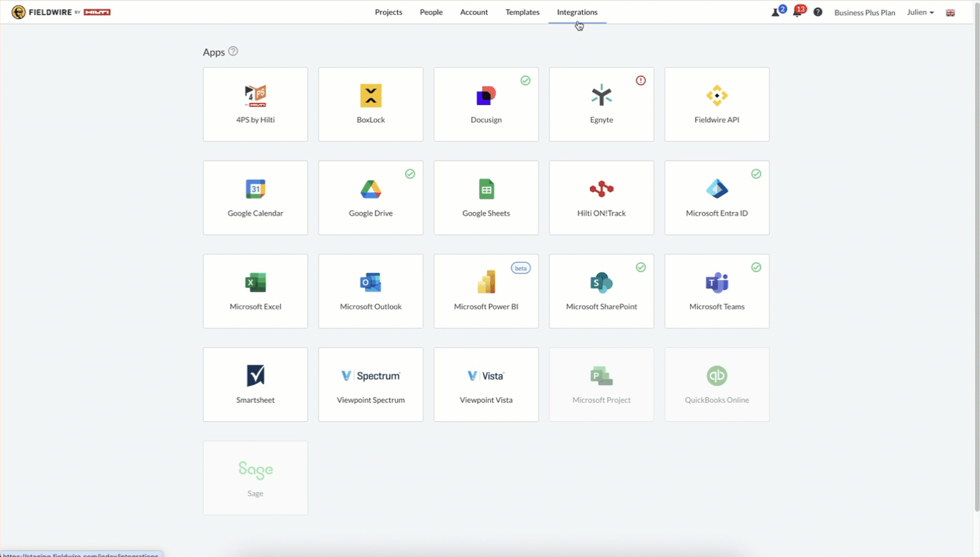Click the Fieldwire by Hilti logo

click(x=61, y=12)
